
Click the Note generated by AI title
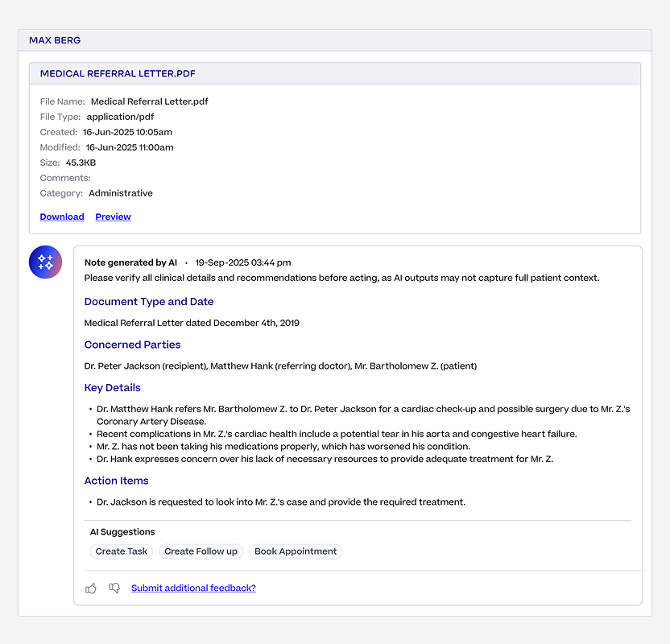pyautogui.click(x=130, y=262)
